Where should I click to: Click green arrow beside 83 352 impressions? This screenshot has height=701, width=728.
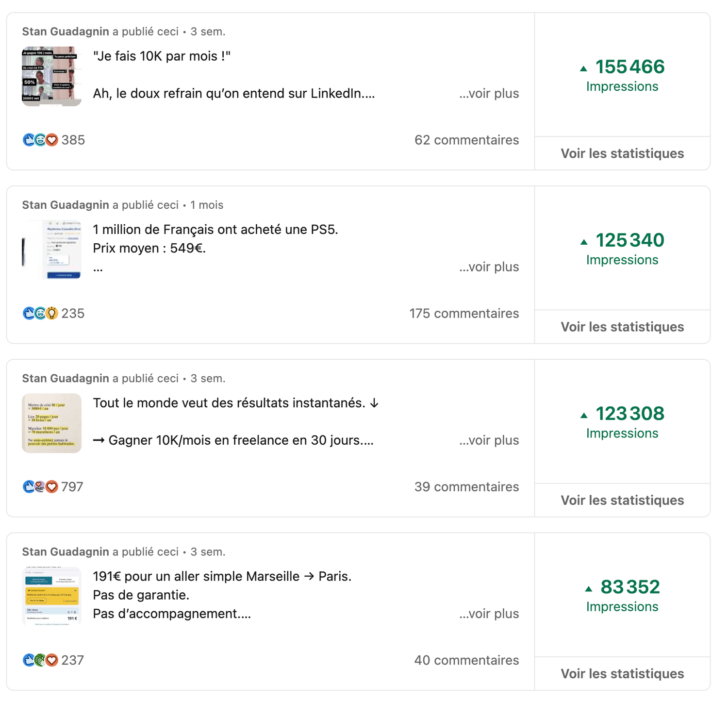tap(589, 589)
